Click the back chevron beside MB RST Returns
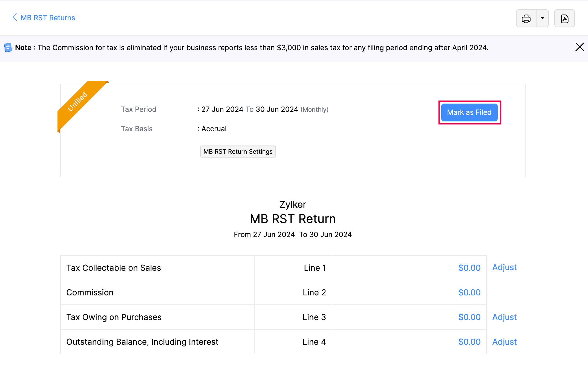This screenshot has width=588, height=365. coord(15,17)
